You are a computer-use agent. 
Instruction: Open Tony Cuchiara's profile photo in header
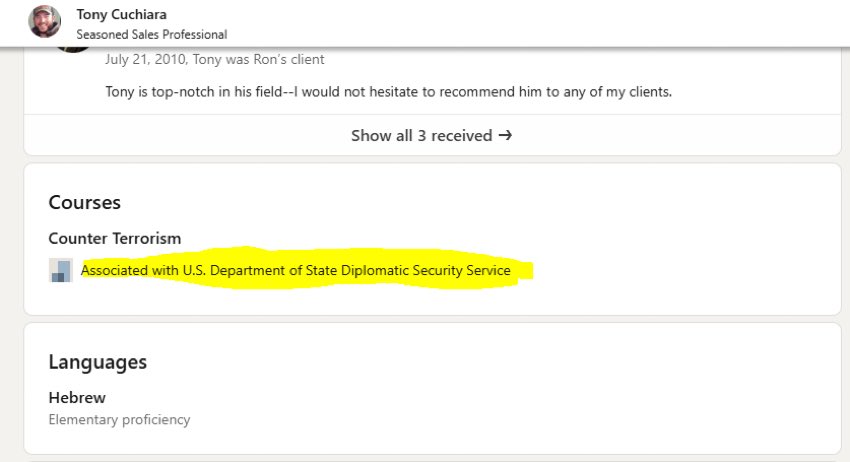[x=44, y=22]
